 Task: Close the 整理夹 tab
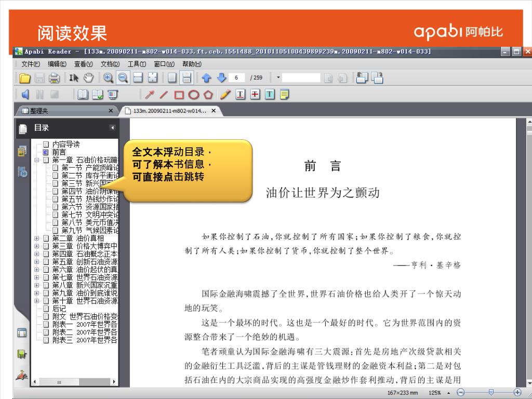(x=111, y=111)
